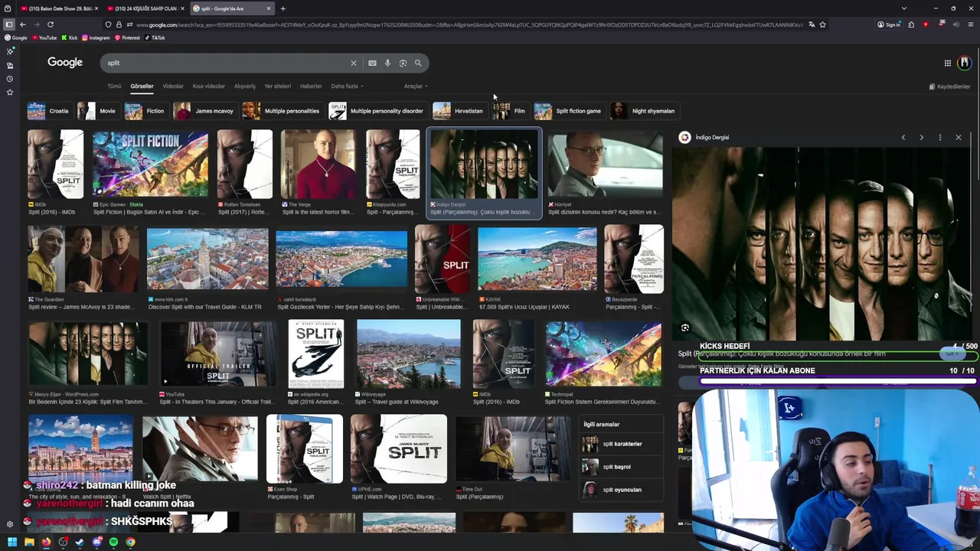Open the on-screen keyboard input tool
Image resolution: width=980 pixels, height=551 pixels.
pos(372,63)
